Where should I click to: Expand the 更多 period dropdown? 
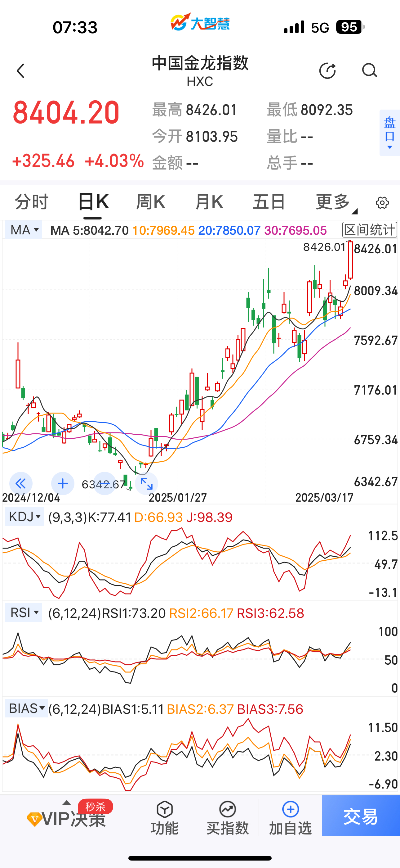coord(336,202)
